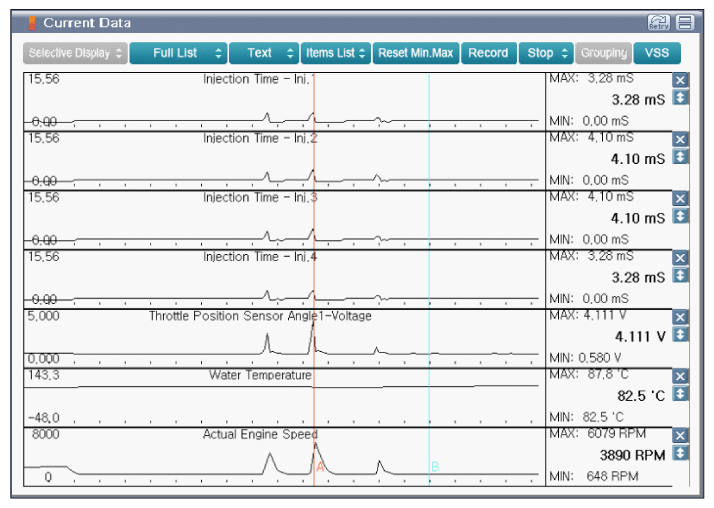Open the Items List dropdown
This screenshot has width=714, height=508.
[336, 53]
